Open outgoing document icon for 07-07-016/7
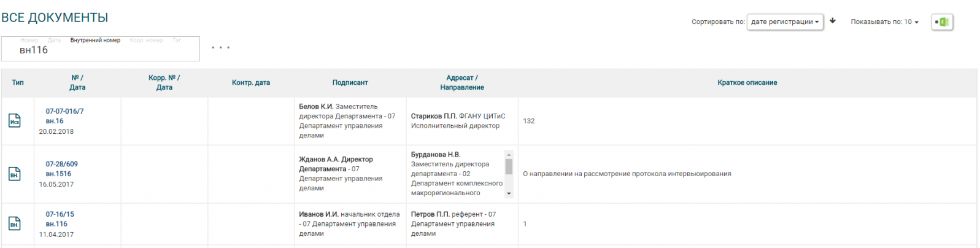Image resolution: width=980 pixels, height=248 pixels. click(x=15, y=121)
